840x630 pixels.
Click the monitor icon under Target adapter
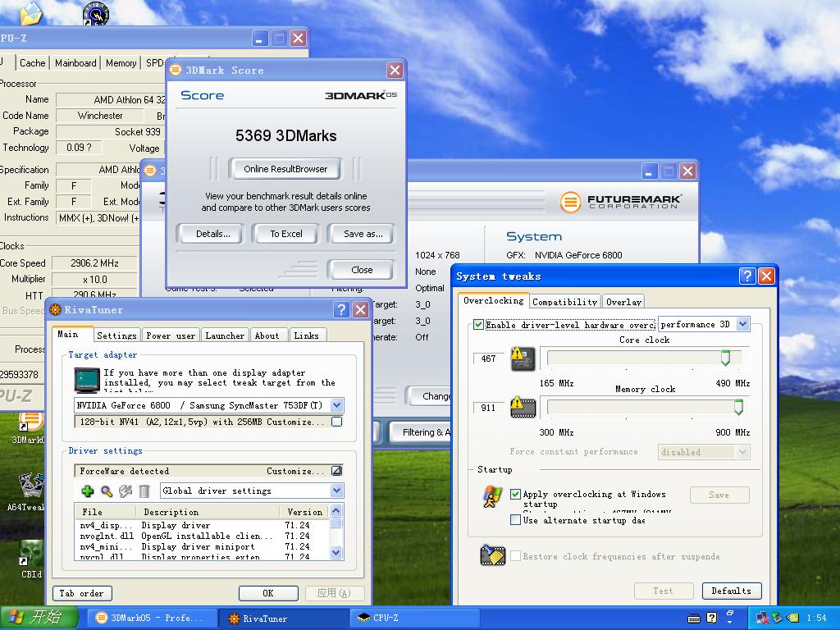coord(87,381)
